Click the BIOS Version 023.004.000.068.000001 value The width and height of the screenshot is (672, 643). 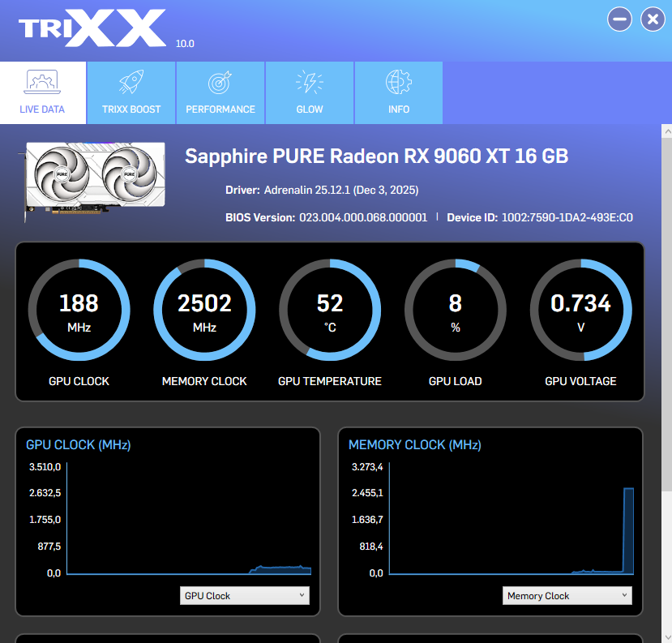[363, 217]
